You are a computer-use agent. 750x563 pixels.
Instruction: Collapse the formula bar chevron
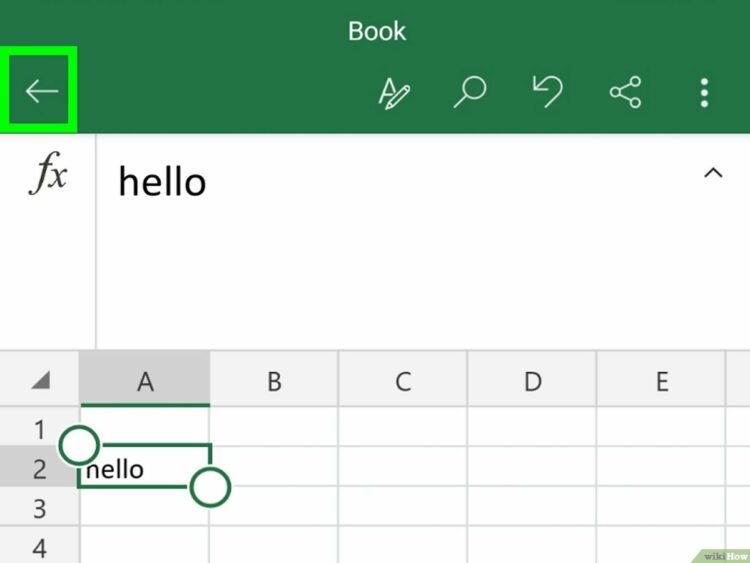712,173
